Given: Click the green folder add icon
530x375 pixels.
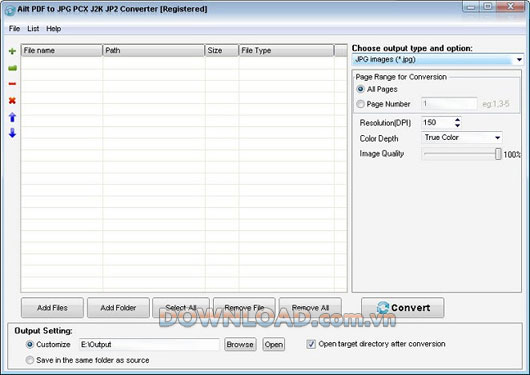Looking at the screenshot, I should pos(12,68).
